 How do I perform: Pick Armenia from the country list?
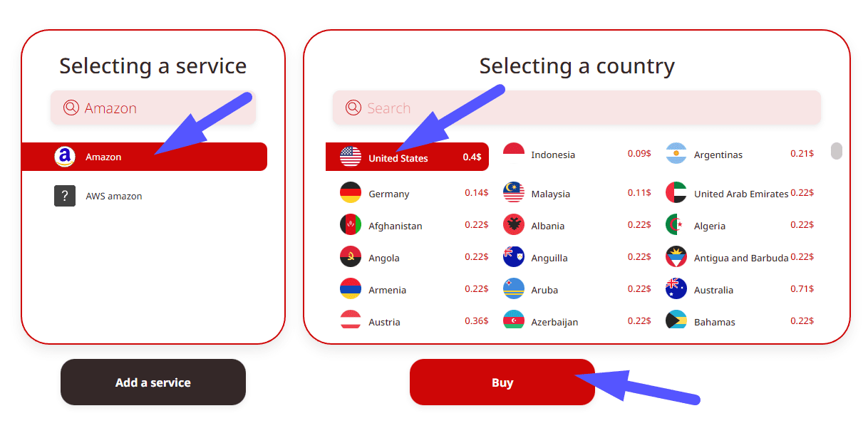pos(387,290)
